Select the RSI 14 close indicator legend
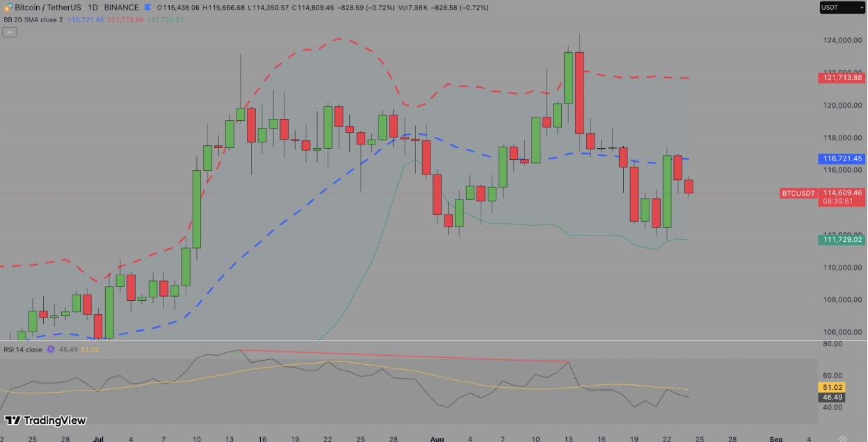The image size is (868, 442). click(23, 350)
